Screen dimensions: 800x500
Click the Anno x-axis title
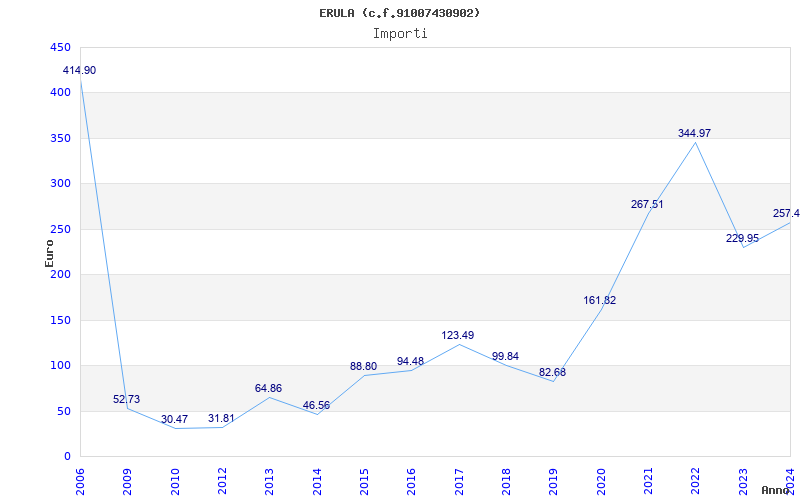776,490
